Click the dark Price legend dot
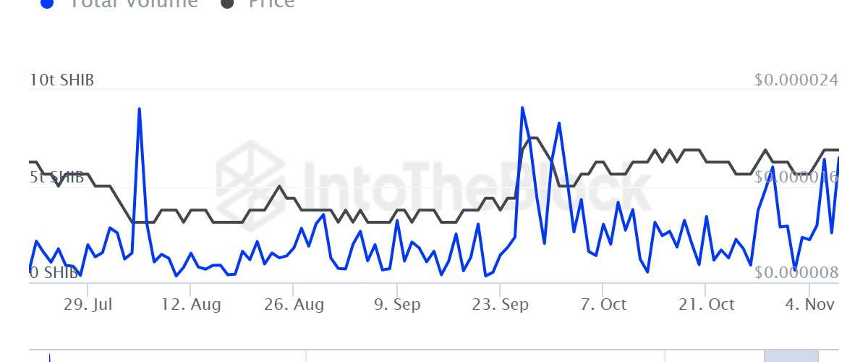This screenshot has width=868, height=362. 228,3
